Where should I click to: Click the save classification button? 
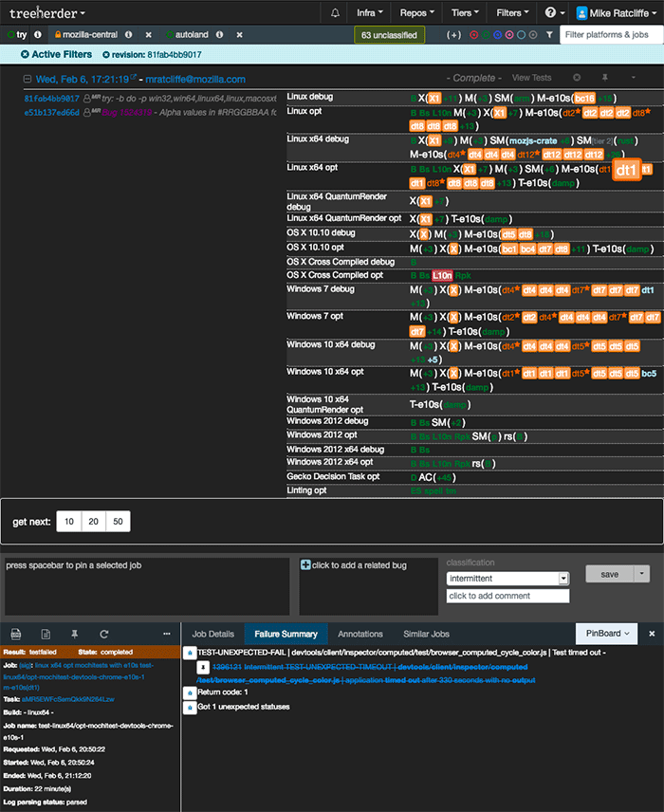point(610,574)
